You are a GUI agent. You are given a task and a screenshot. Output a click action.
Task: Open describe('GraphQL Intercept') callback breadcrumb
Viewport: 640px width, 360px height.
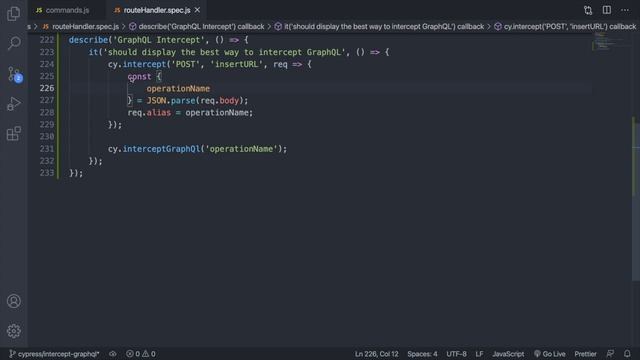pyautogui.click(x=196, y=27)
